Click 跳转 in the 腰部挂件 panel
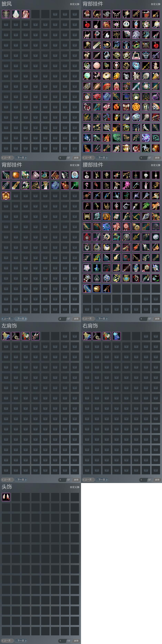This screenshot has width=162, height=644. pos(157,319)
